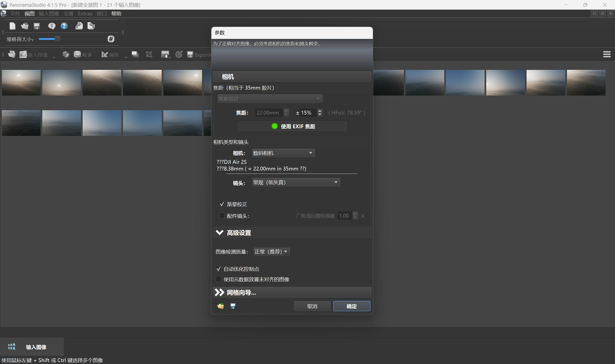Click the load parameters folder icon
The image size is (615, 364).
[220, 306]
